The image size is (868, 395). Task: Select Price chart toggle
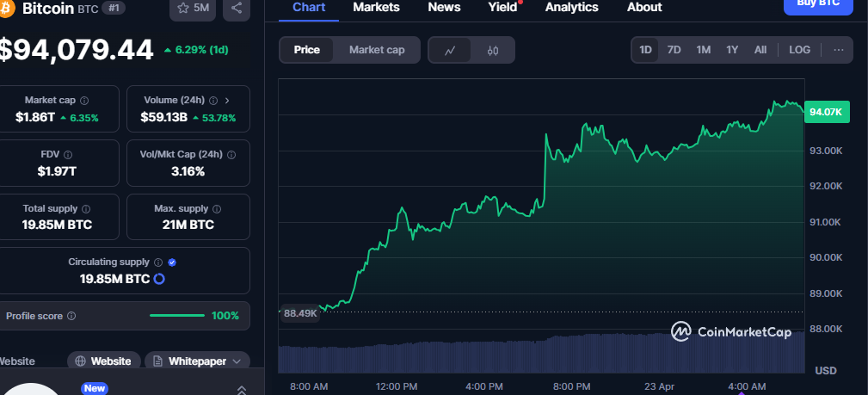pos(306,50)
